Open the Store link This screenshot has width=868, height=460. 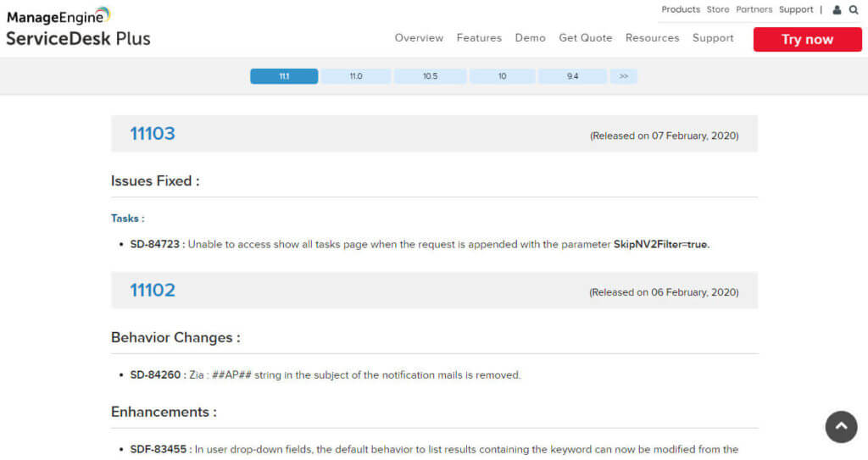point(717,9)
